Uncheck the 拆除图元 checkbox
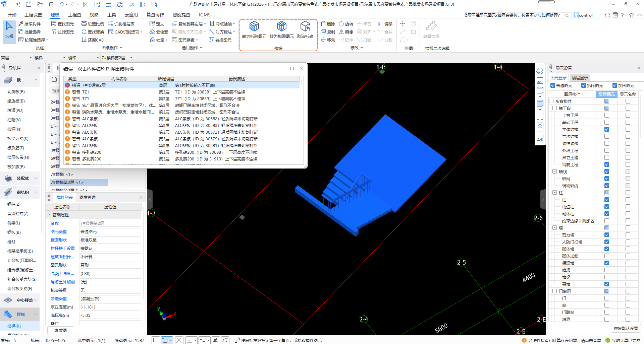Viewport: 644px width, 344px height. [583, 85]
